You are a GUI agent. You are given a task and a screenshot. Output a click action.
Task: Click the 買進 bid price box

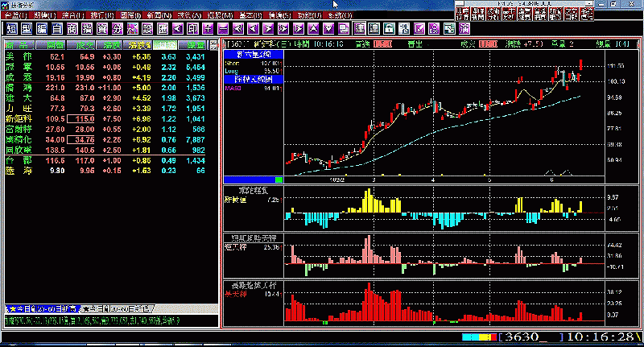(383, 44)
